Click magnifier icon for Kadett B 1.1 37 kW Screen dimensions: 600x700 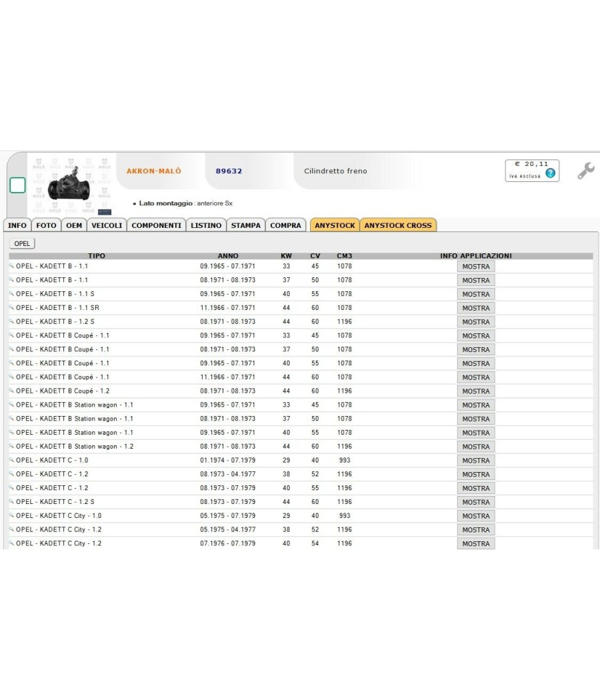tap(11, 280)
